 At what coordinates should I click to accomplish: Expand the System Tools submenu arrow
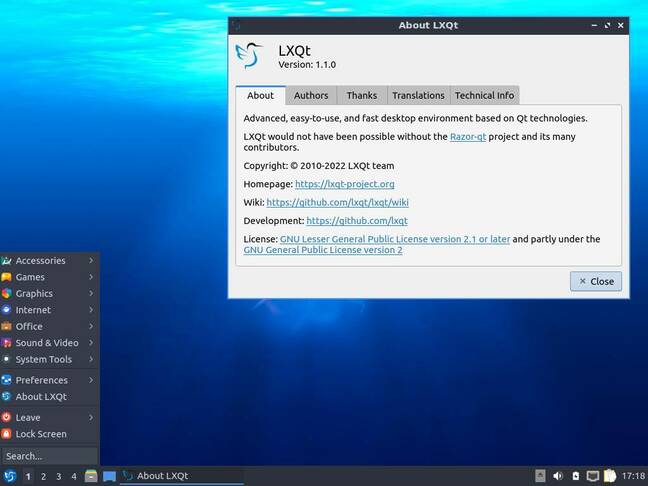pyautogui.click(x=91, y=359)
